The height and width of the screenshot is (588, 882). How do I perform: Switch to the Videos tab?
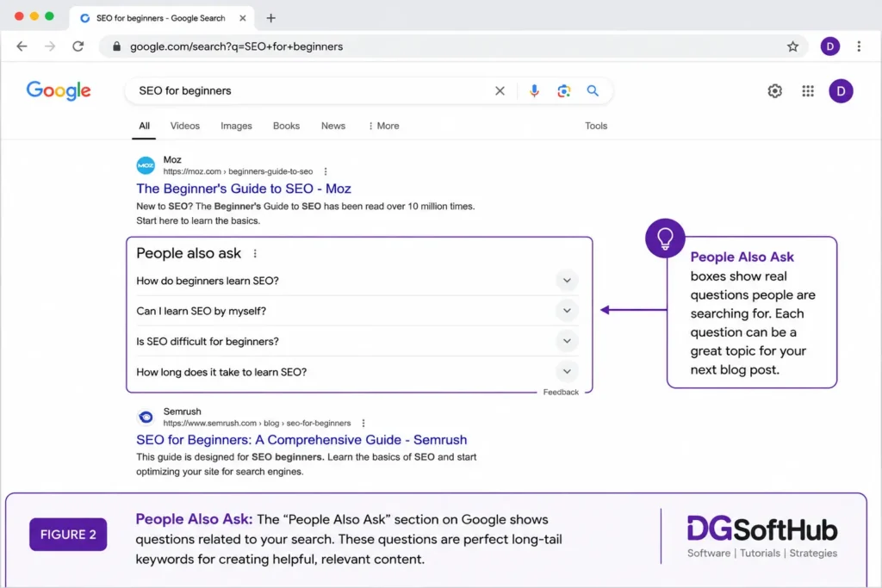click(185, 126)
